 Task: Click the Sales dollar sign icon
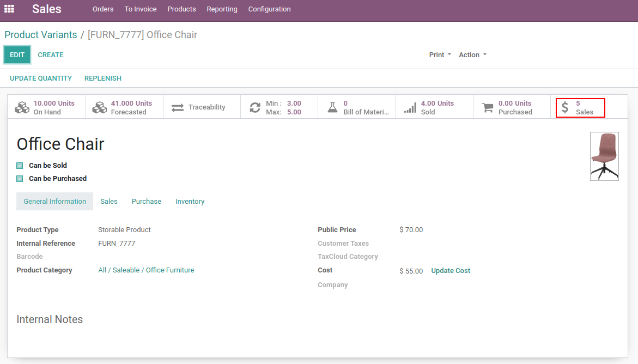[x=565, y=107]
